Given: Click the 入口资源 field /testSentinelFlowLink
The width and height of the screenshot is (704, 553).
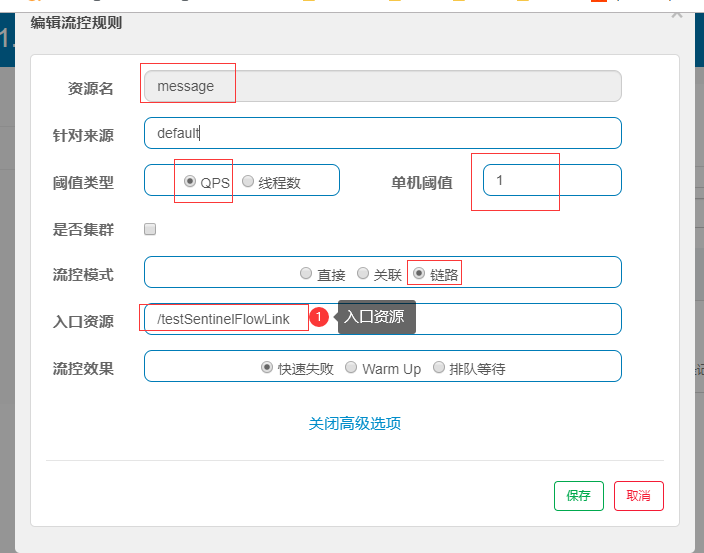Looking at the screenshot, I should pos(383,319).
